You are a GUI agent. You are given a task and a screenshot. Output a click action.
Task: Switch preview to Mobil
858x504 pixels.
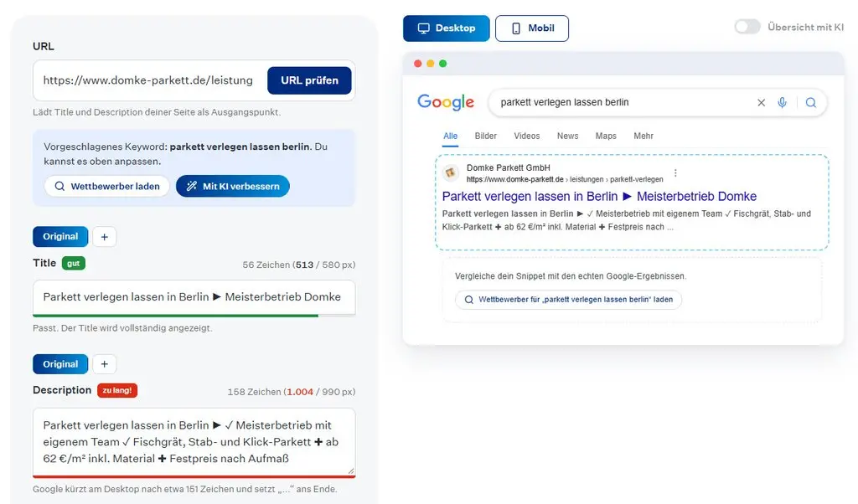click(x=532, y=28)
